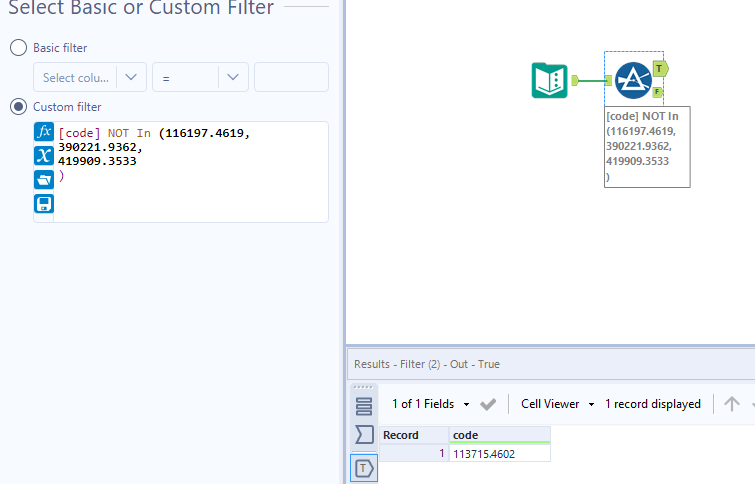This screenshot has width=755, height=484.
Task: Open the Cell Viewer dropdown
Action: [558, 404]
